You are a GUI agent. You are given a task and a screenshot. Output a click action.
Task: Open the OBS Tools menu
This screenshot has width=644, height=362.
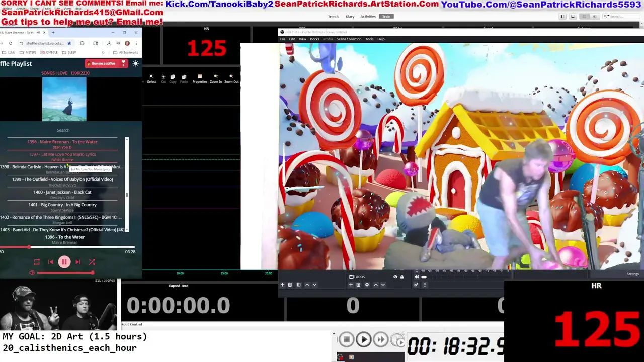pos(369,39)
